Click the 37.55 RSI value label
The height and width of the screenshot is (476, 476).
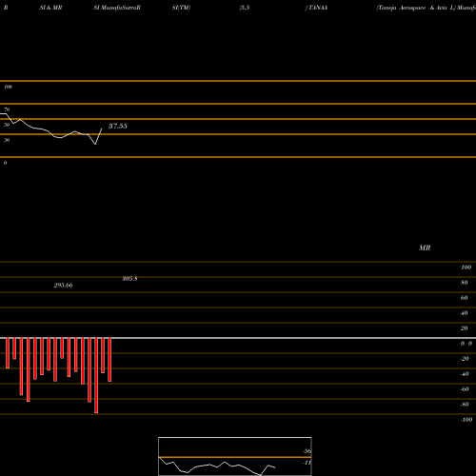pyautogui.click(x=118, y=126)
